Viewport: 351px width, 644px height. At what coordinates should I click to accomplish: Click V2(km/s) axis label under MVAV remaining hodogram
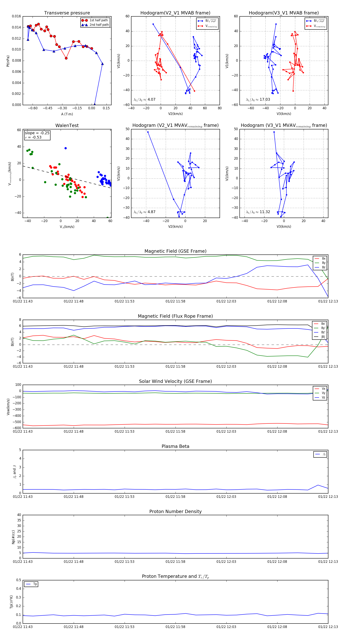point(175,227)
